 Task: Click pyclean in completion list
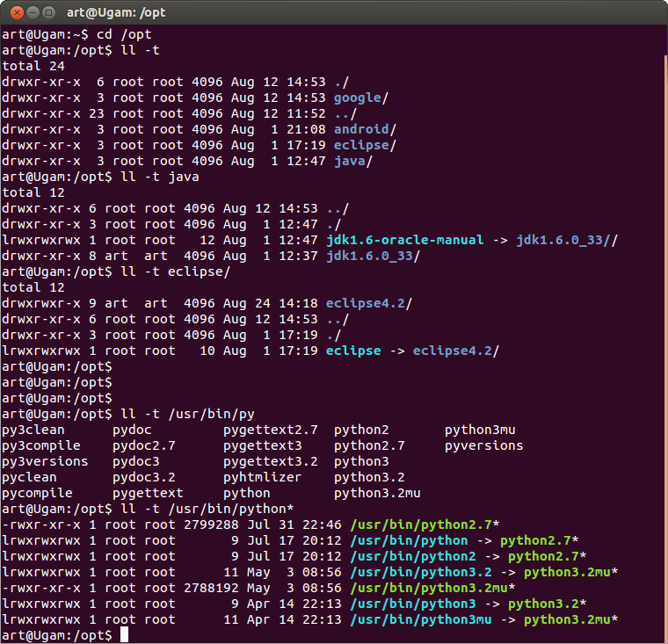[29, 477]
